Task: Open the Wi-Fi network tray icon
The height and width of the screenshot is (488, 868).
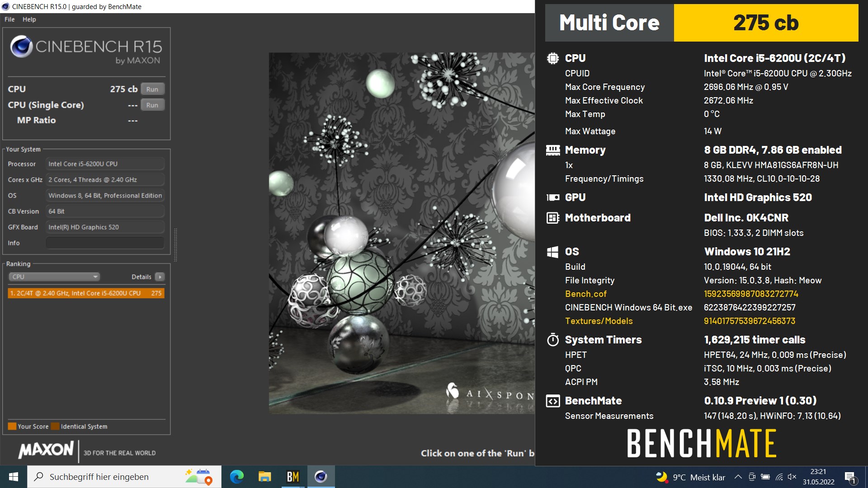Action: point(779,477)
